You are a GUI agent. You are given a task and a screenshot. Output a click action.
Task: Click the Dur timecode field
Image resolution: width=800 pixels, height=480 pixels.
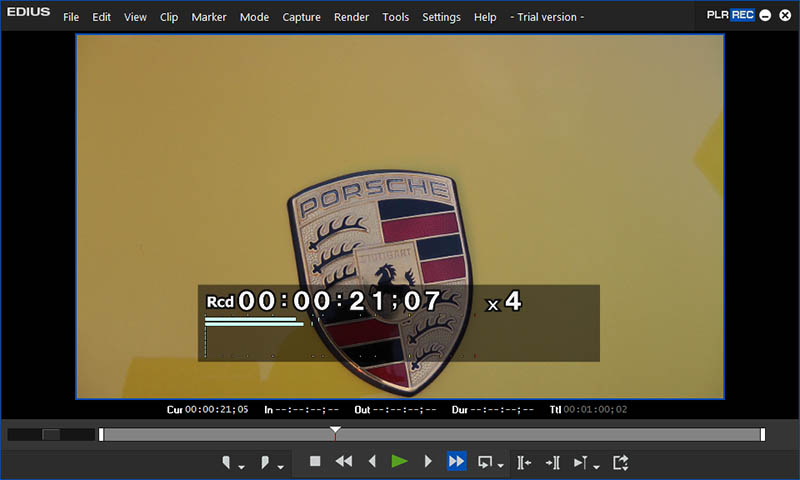pos(492,409)
